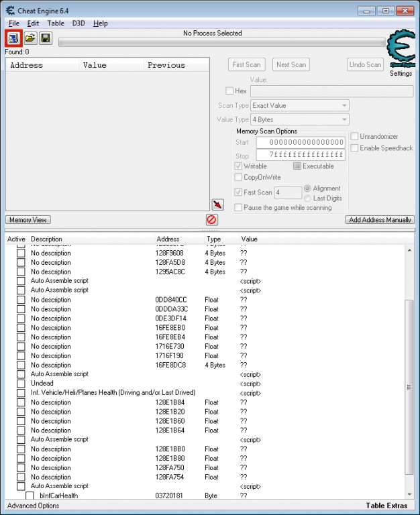
Task: Open the Edit menu
Action: (x=33, y=23)
